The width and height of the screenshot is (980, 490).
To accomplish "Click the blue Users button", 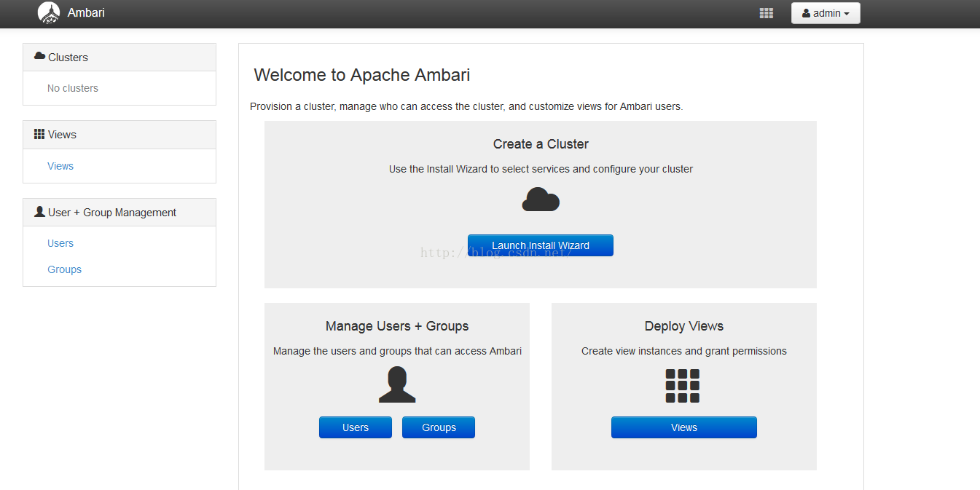I will (x=356, y=427).
